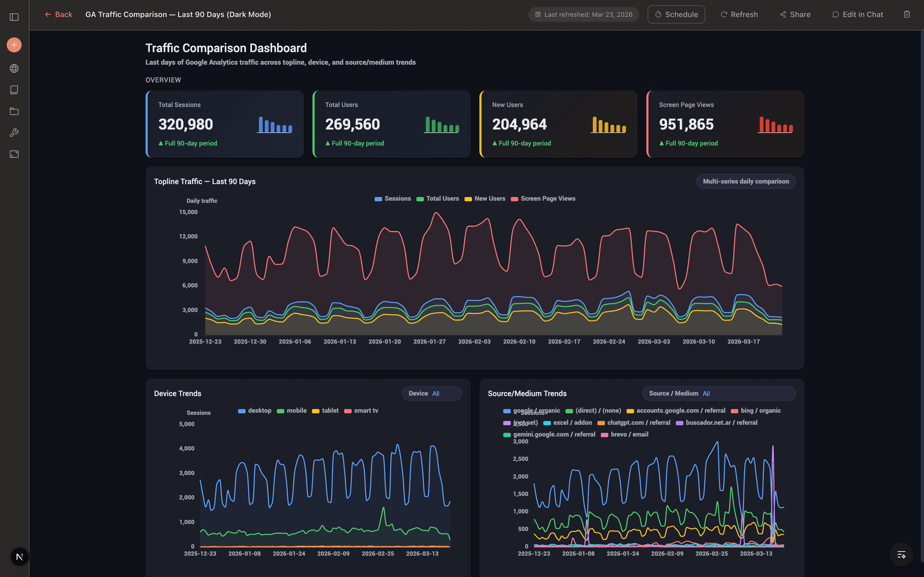Open the Device All filter dropdown

432,393
